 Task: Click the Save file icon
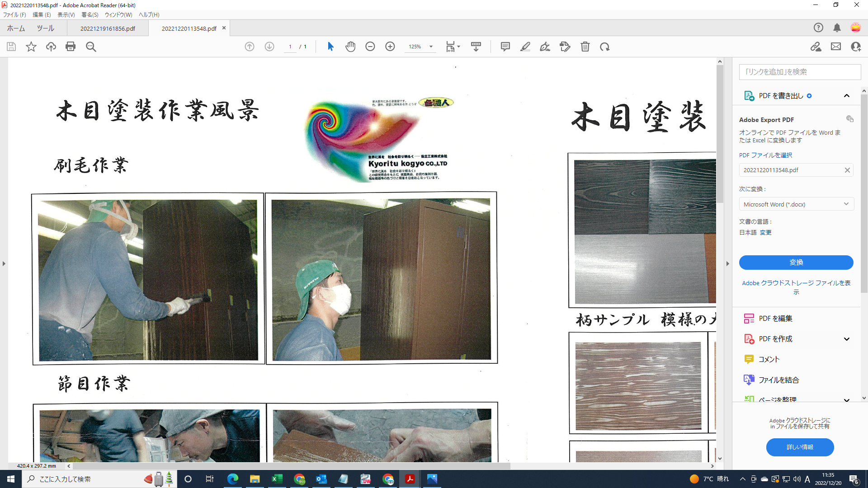pyautogui.click(x=11, y=47)
